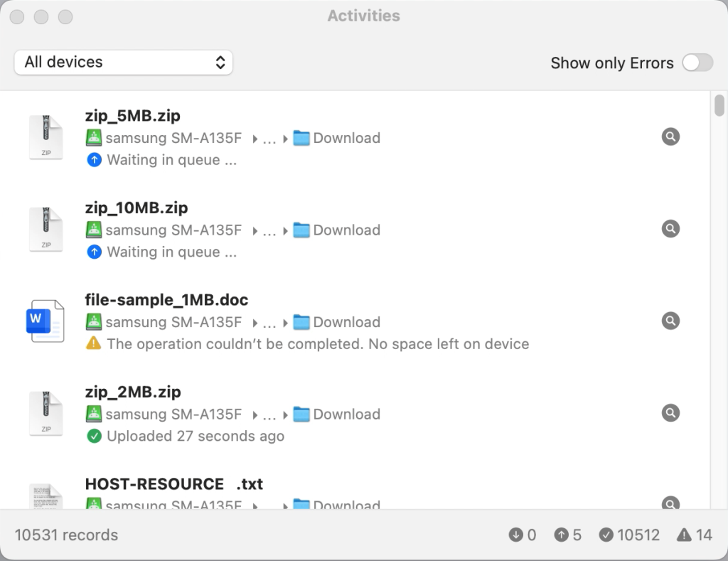This screenshot has height=561, width=728.
Task: Click the magnifier icon next to zip_5MB.zip
Action: pyautogui.click(x=670, y=137)
